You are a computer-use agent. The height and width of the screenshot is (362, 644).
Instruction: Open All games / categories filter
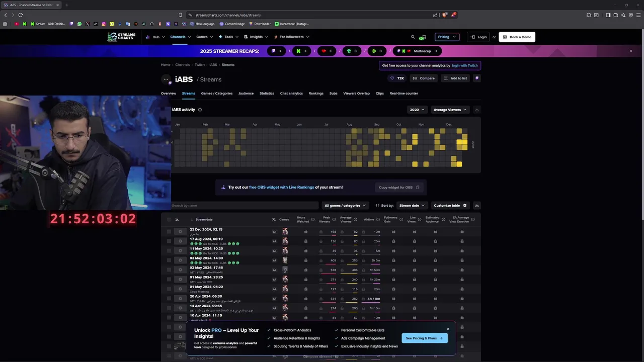pos(345,205)
